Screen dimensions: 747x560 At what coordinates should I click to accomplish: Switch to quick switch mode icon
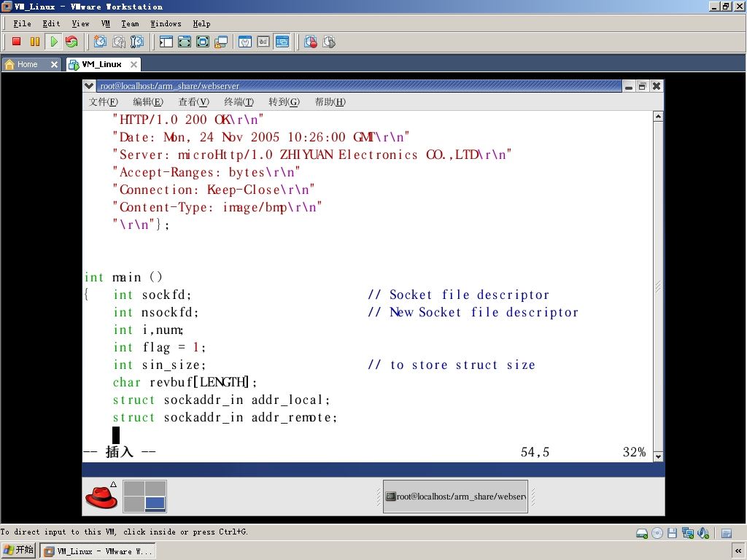pyautogui.click(x=185, y=42)
